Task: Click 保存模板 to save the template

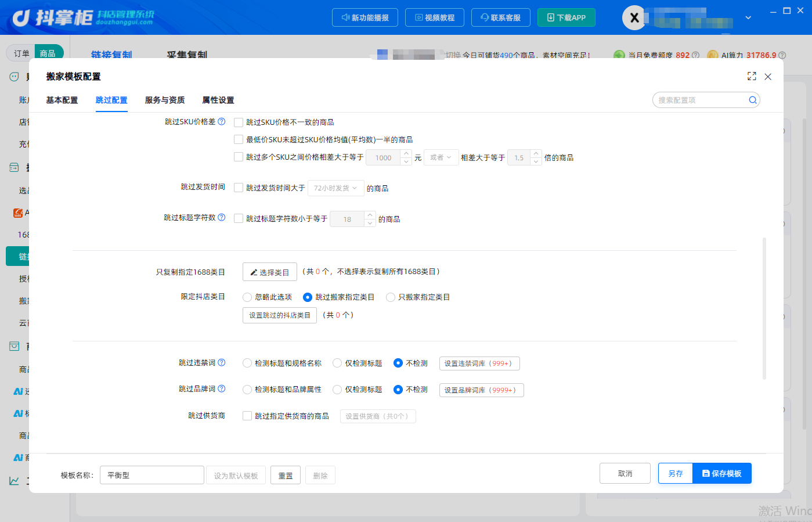Action: [x=722, y=473]
